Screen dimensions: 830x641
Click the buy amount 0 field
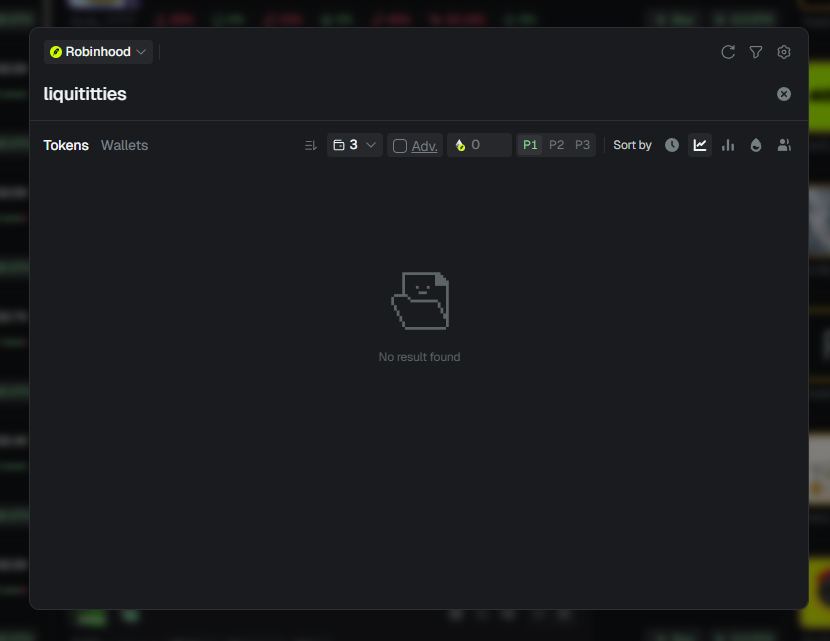(480, 145)
